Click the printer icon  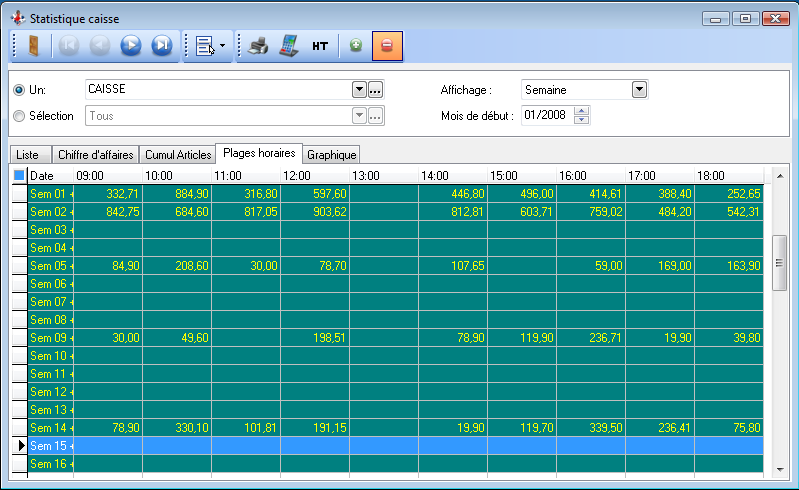pyautogui.click(x=258, y=46)
